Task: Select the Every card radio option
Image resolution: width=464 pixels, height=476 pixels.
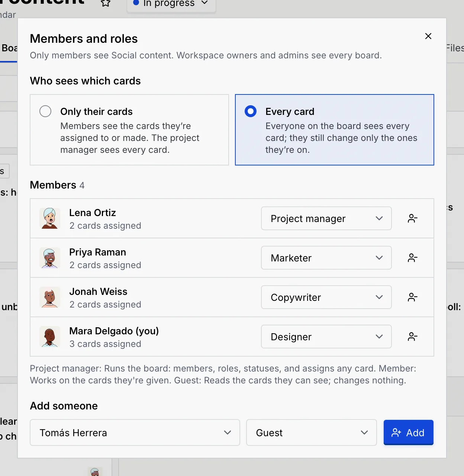Action: (x=335, y=130)
